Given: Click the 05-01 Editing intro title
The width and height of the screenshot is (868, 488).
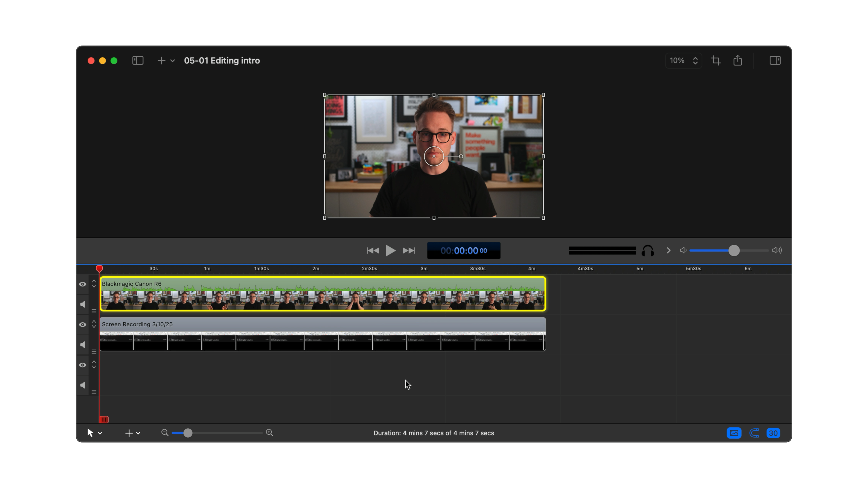Looking at the screenshot, I should click(x=222, y=61).
